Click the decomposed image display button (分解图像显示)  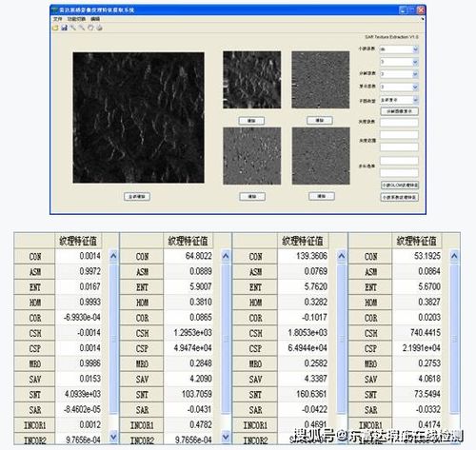pyautogui.click(x=399, y=111)
